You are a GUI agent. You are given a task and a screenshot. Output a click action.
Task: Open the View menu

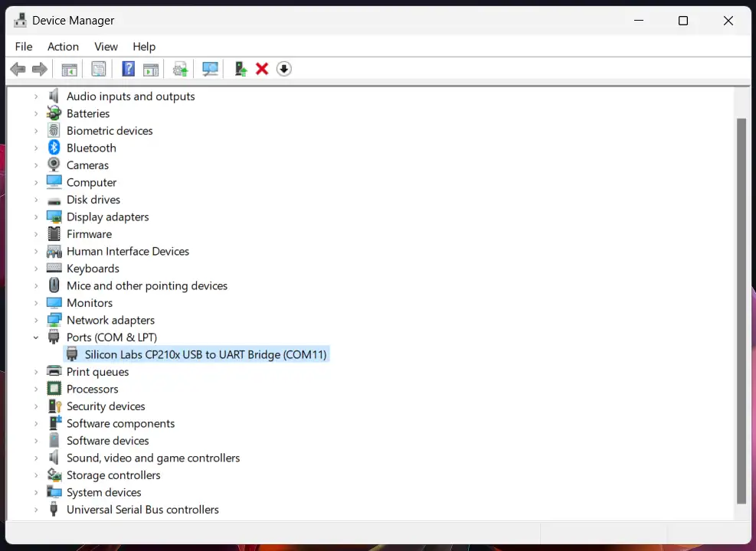(106, 47)
